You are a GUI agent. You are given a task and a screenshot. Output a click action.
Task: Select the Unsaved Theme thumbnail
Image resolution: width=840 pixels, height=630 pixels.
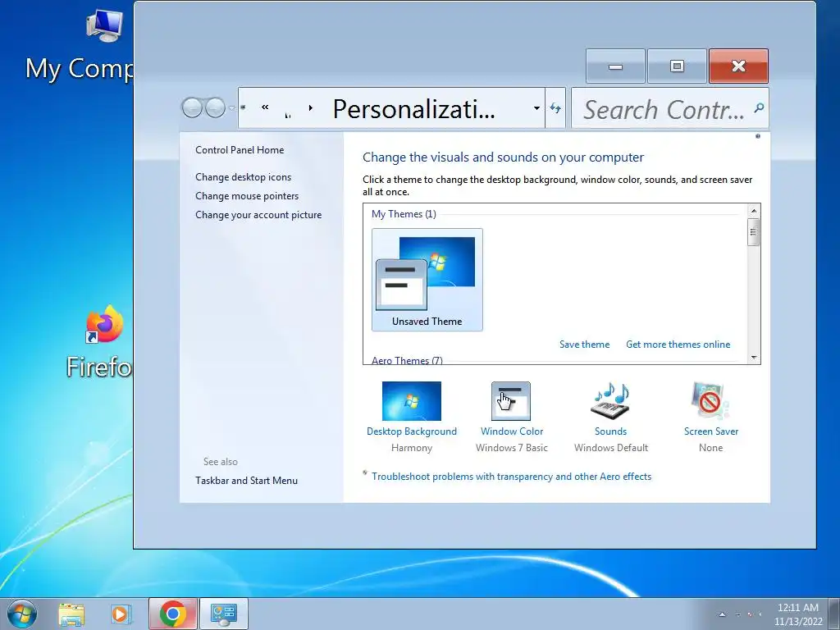click(427, 280)
